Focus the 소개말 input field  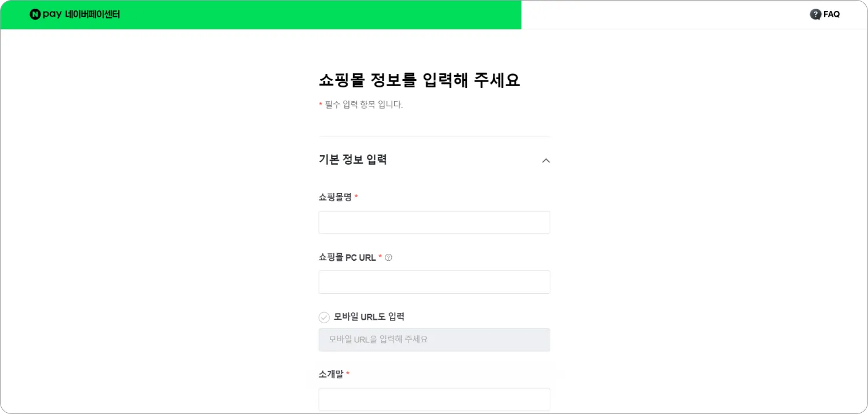pos(434,400)
